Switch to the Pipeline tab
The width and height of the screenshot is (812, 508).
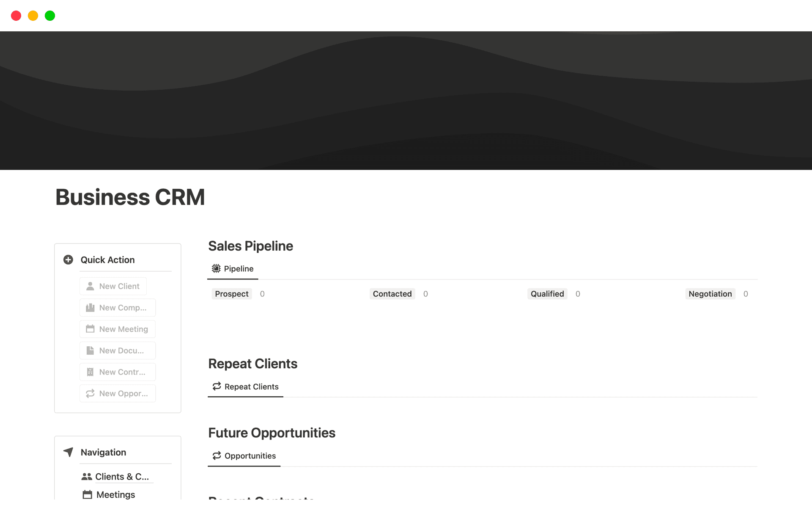click(x=232, y=268)
